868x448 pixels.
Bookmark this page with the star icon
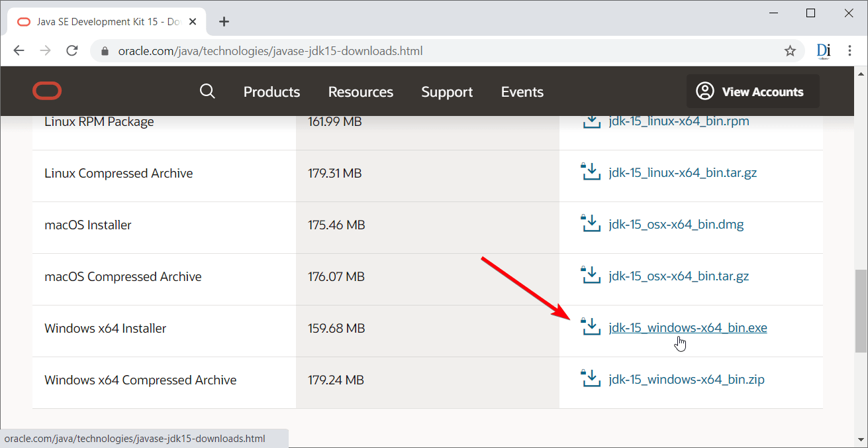(790, 51)
